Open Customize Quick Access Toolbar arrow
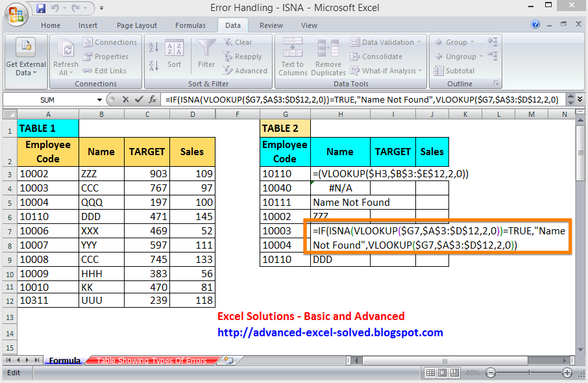The height and width of the screenshot is (383, 588). [102, 8]
